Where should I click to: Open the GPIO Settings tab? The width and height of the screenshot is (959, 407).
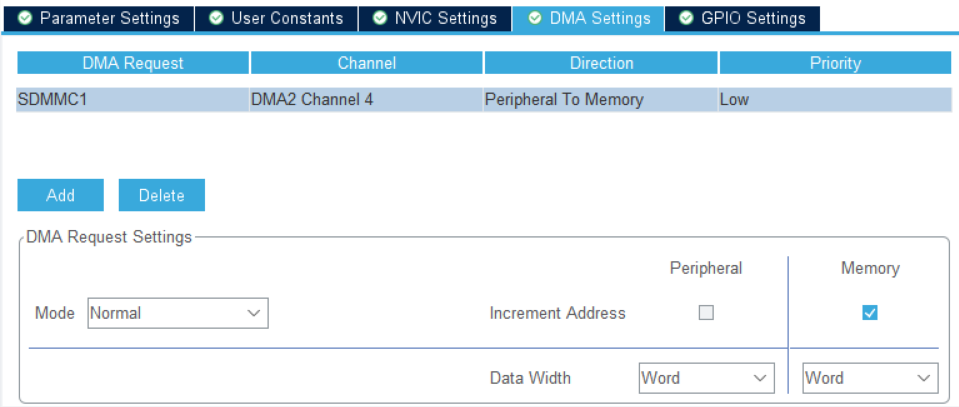(742, 18)
